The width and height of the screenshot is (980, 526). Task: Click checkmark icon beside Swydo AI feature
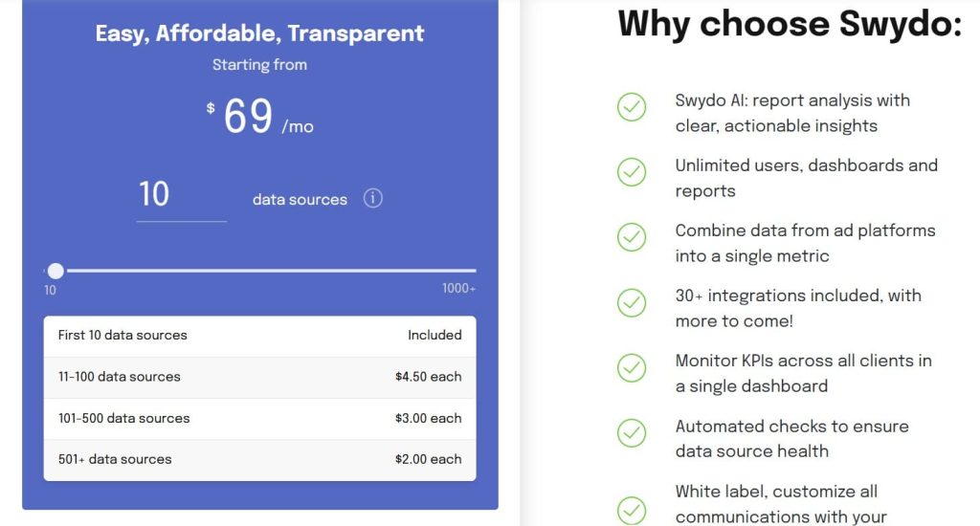click(x=632, y=107)
